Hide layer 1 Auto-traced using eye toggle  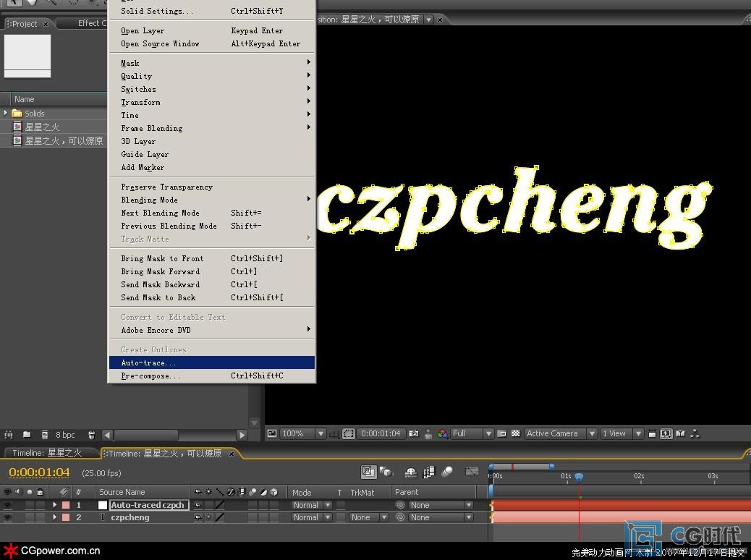point(7,505)
